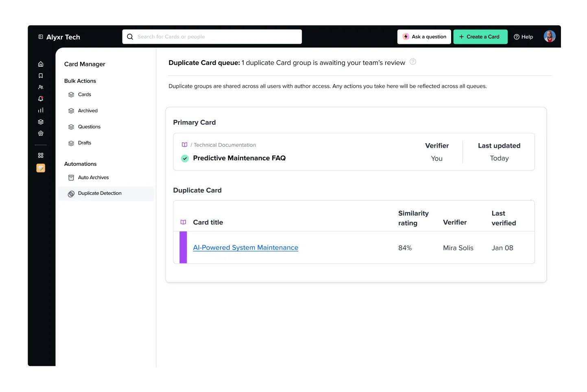Check notifications via the bell icon

point(41,98)
